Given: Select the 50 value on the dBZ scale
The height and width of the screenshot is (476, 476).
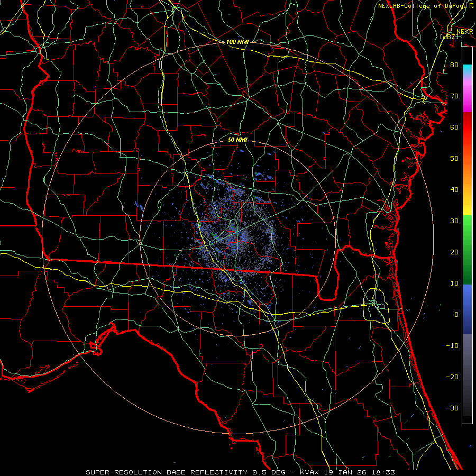Looking at the screenshot, I should point(454,159).
